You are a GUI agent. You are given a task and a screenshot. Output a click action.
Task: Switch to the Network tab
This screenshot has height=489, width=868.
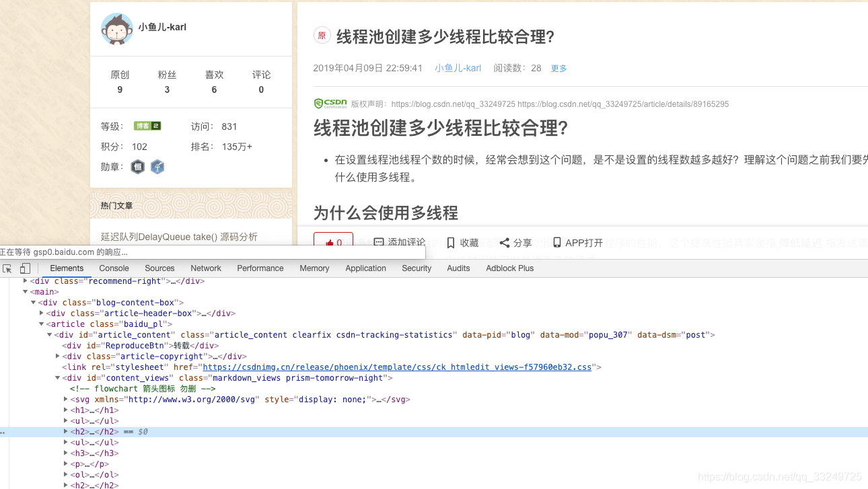point(206,268)
